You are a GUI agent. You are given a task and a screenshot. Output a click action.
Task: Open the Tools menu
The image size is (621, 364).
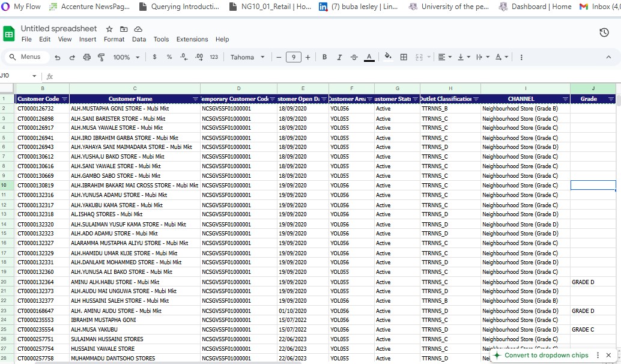[x=161, y=39]
